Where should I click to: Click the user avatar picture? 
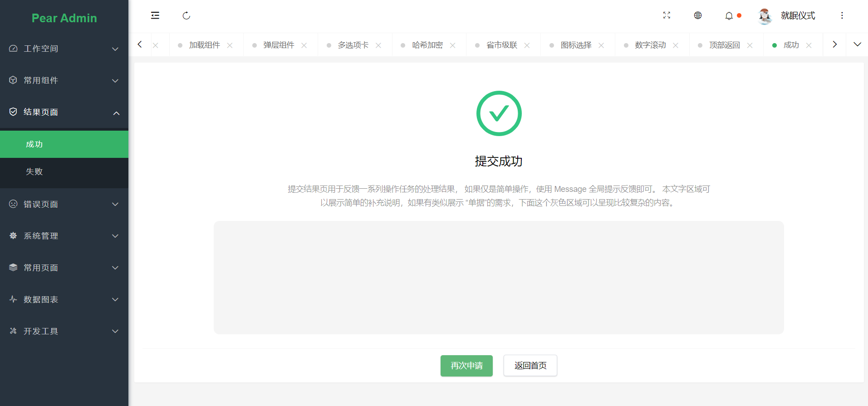[765, 16]
